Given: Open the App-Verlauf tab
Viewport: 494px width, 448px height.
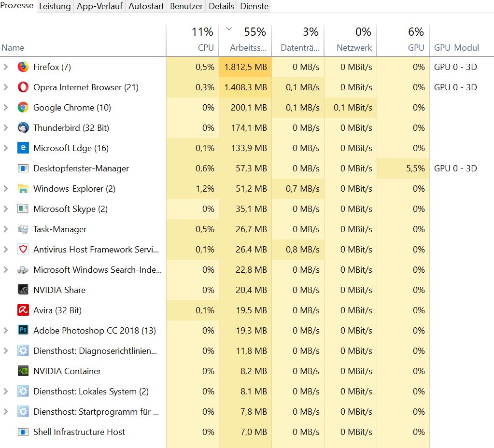Looking at the screenshot, I should click(99, 6).
